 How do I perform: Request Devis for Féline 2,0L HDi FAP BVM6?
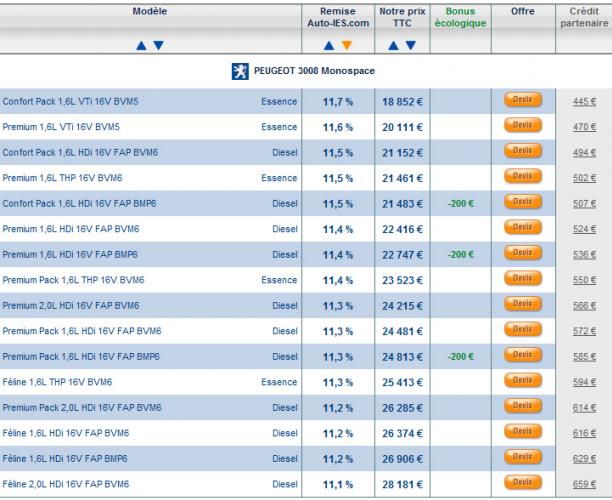523,482
